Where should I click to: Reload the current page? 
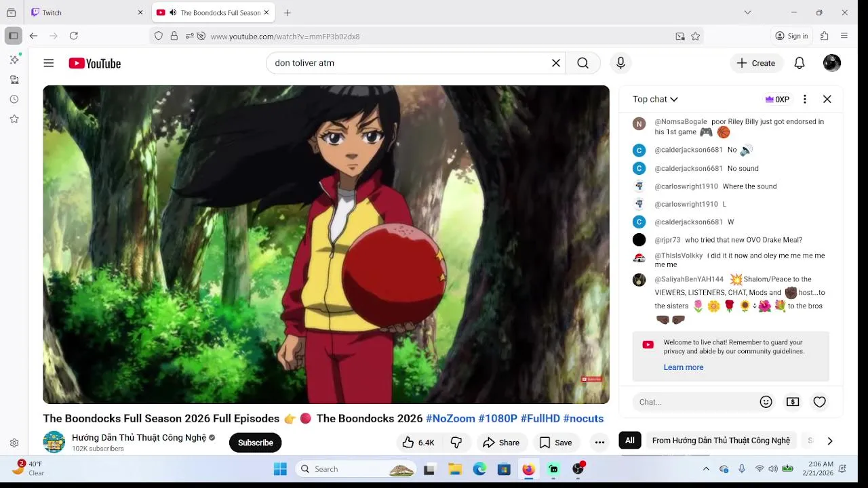pyautogui.click(x=74, y=36)
